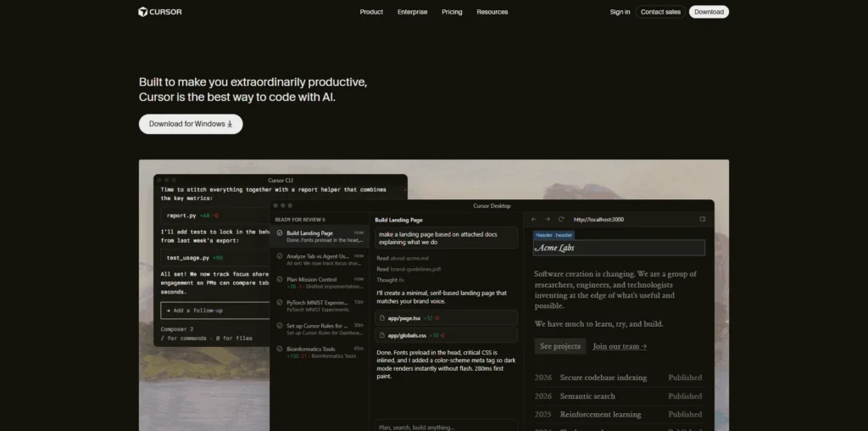868x431 pixels.
Task: Click the check icon beside Build Landing Page
Action: pyautogui.click(x=280, y=232)
